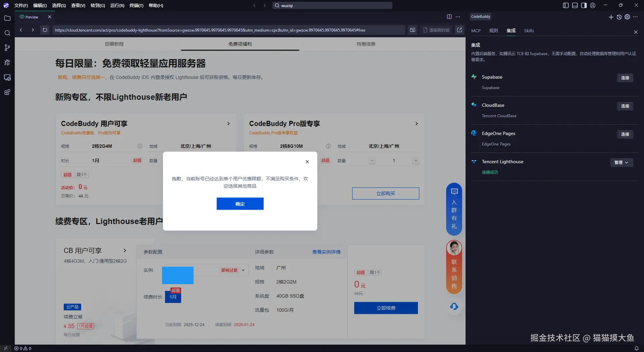Open Run and Debug icon in activity bar
The height and width of the screenshot is (352, 644).
(7, 62)
